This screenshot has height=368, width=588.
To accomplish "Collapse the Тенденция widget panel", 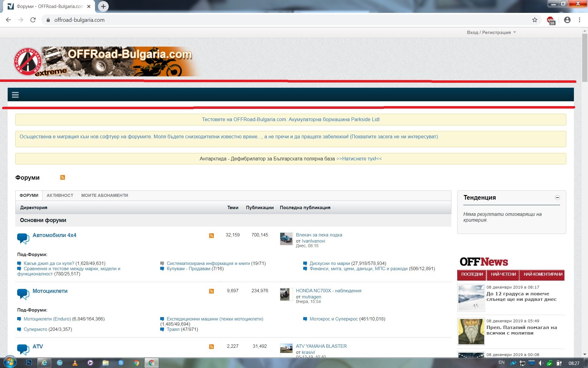I will click(x=557, y=198).
